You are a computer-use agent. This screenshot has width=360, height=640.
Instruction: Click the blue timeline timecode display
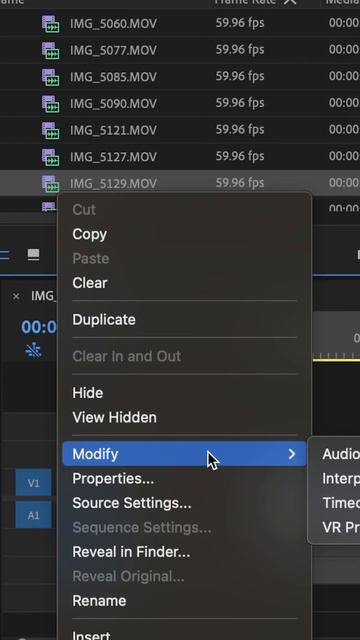(x=39, y=327)
